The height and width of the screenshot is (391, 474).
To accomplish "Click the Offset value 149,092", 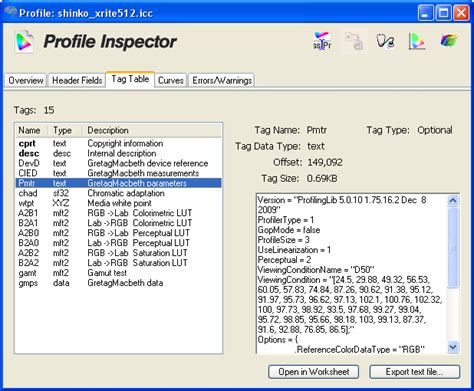I will [x=325, y=162].
